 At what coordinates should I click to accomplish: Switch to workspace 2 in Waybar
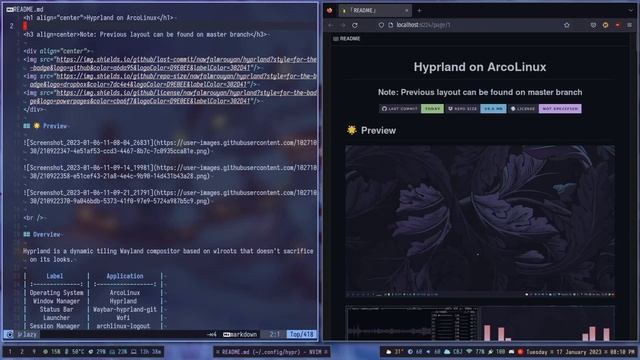[22, 352]
